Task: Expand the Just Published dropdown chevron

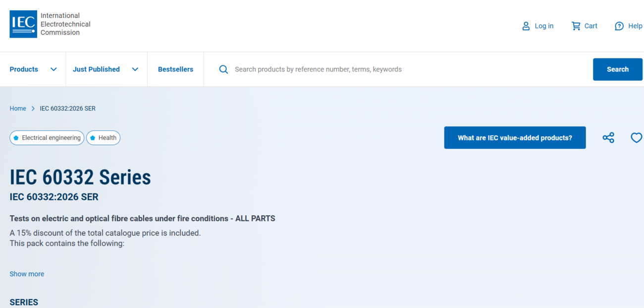Action: [135, 69]
